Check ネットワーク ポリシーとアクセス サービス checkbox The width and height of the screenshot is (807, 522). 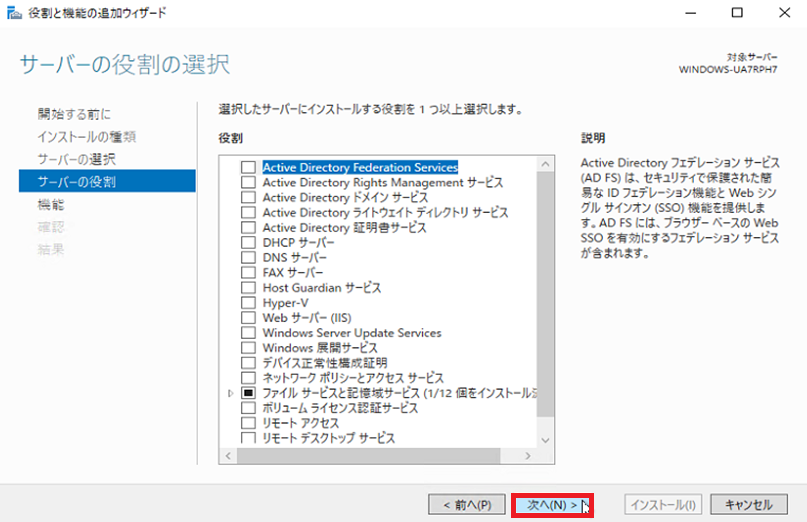click(248, 378)
